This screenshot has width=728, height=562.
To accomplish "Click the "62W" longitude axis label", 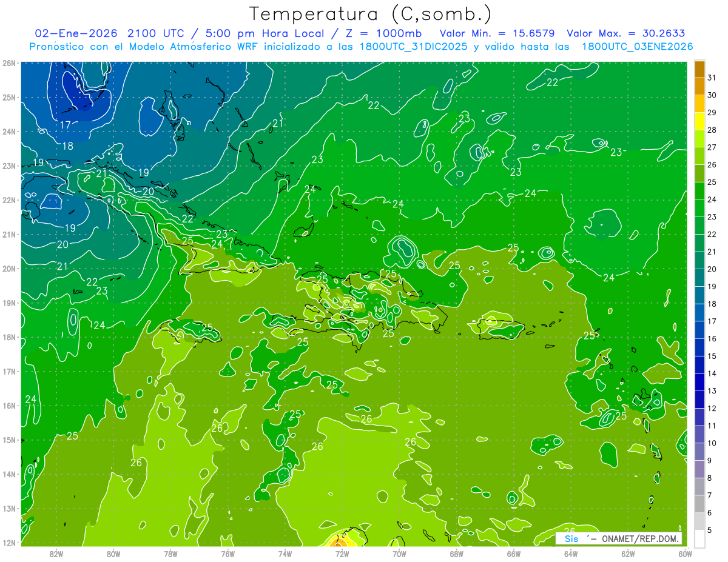I will tap(628, 554).
